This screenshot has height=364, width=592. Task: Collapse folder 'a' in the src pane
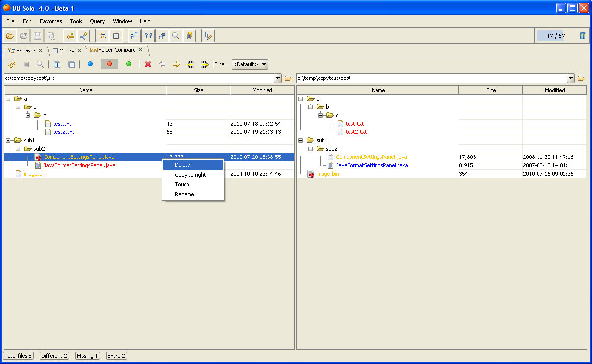(8, 99)
